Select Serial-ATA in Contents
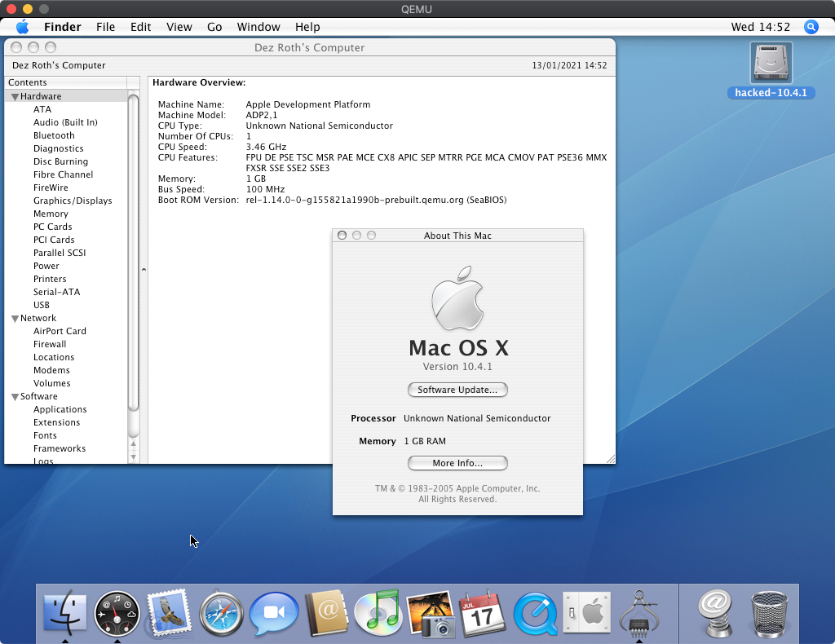The height and width of the screenshot is (644, 835). click(56, 292)
